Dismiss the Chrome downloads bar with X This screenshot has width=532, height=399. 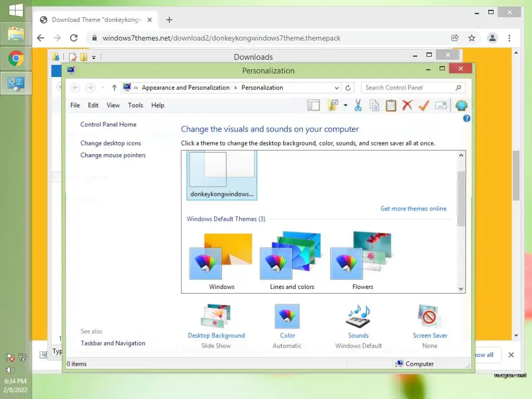511,355
